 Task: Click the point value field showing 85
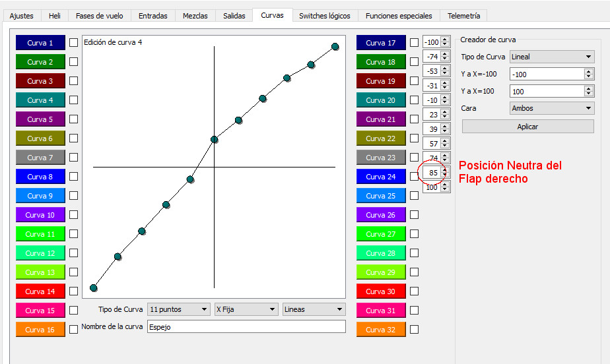432,173
